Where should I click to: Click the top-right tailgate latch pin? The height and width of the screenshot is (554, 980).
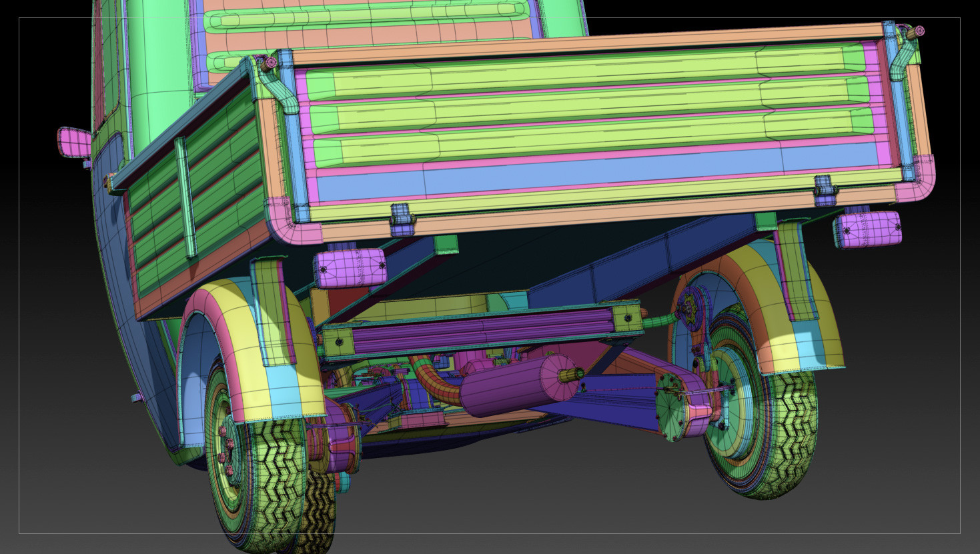click(918, 31)
